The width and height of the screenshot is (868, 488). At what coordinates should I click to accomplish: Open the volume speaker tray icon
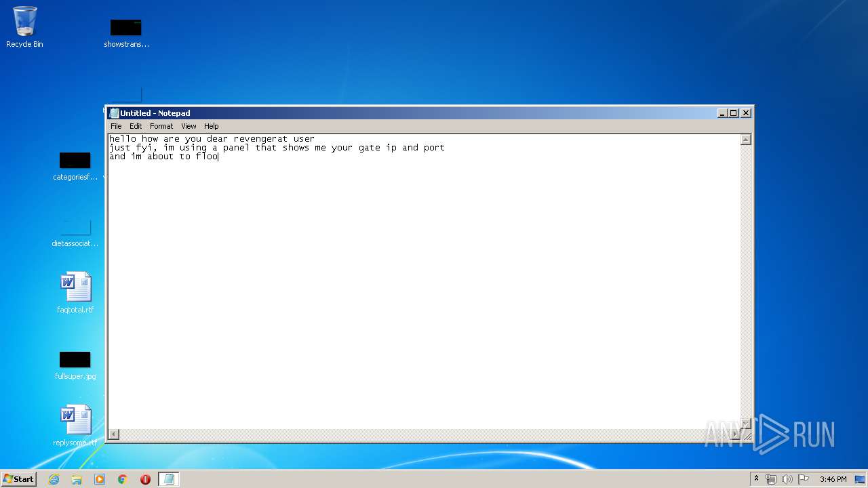pyautogui.click(x=787, y=479)
